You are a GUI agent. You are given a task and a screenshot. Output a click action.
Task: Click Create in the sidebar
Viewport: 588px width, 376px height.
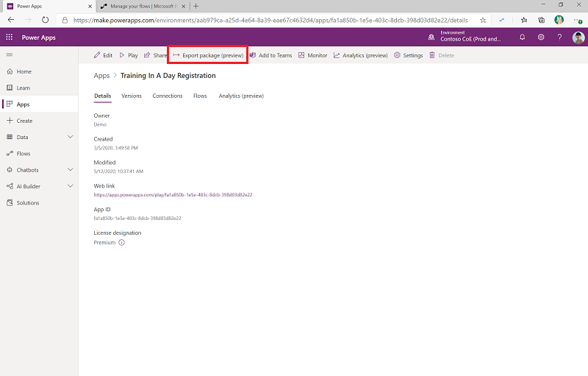39,121
